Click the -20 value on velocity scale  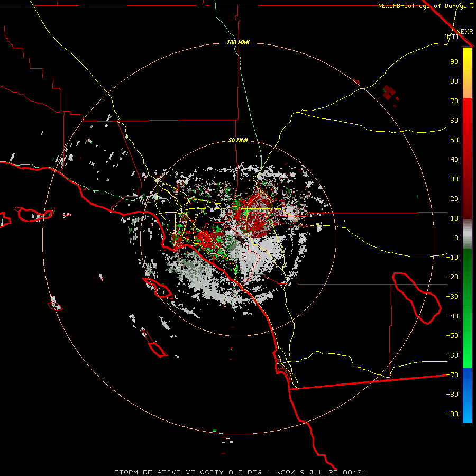coord(452,277)
